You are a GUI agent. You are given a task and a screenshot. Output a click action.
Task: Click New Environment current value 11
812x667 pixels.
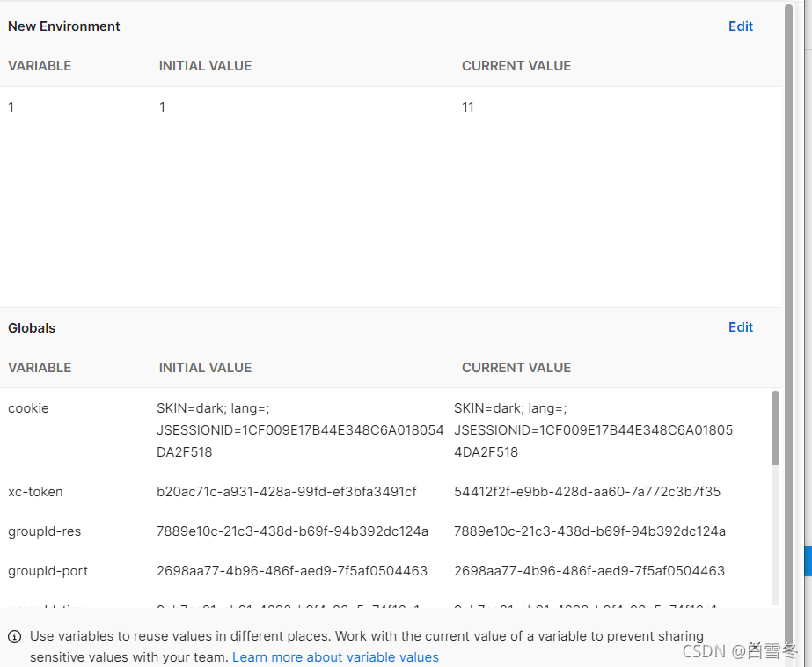[468, 107]
